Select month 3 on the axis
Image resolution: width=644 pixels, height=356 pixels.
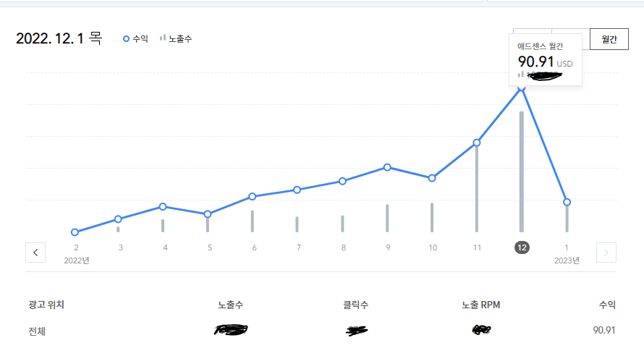point(121,247)
